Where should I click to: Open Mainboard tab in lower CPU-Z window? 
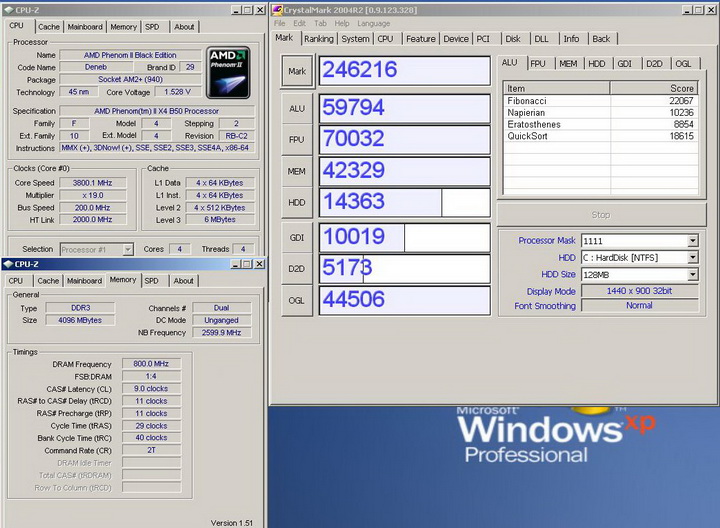(84, 281)
